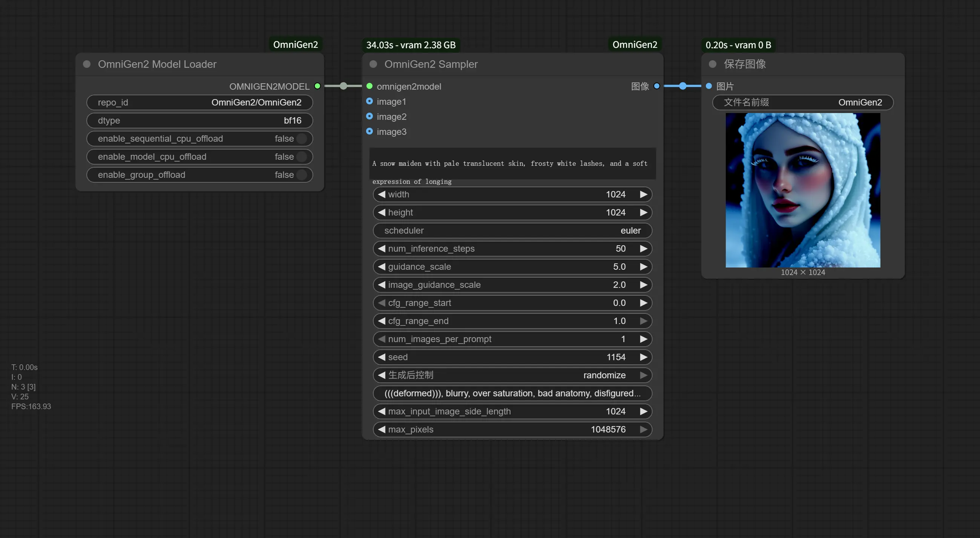
Task: Click the 图像 output connector on Sampler
Action: [x=656, y=86]
